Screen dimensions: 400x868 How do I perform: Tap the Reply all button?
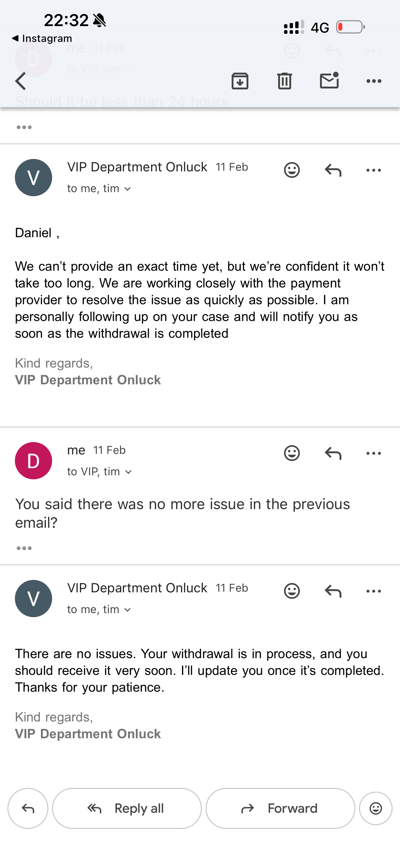[x=127, y=808]
